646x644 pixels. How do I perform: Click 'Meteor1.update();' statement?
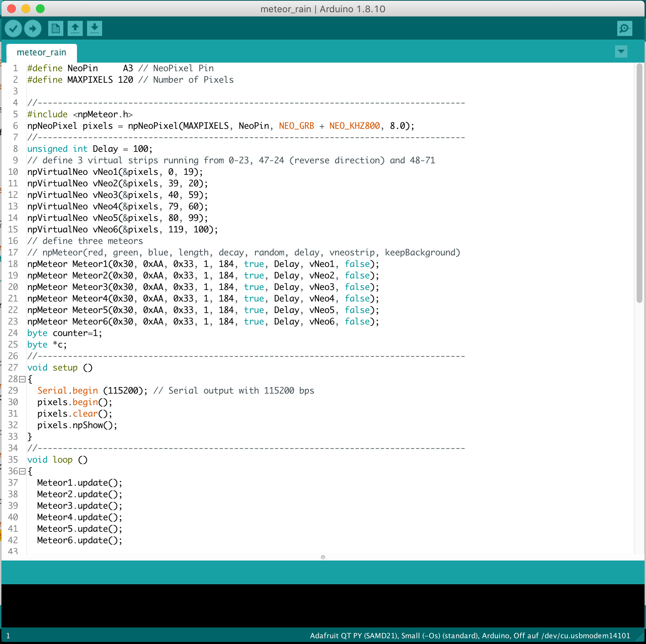pos(80,483)
